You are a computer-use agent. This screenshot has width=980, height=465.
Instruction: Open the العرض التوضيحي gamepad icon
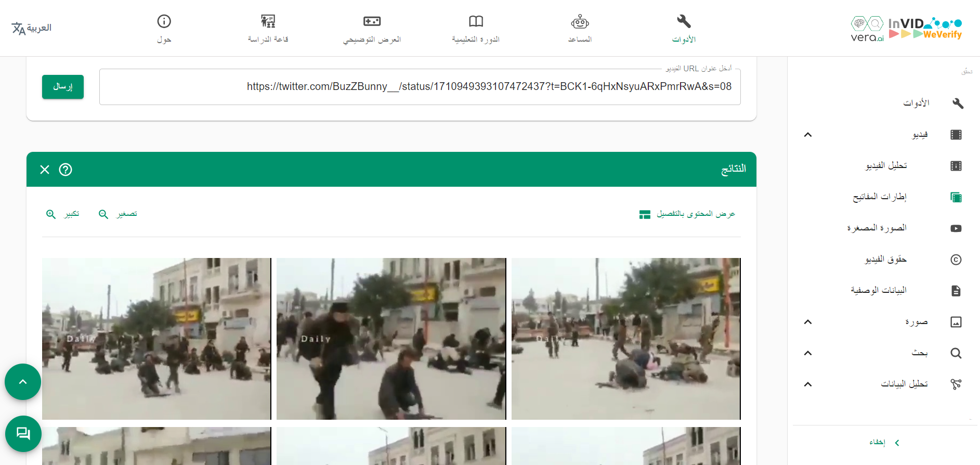[372, 21]
